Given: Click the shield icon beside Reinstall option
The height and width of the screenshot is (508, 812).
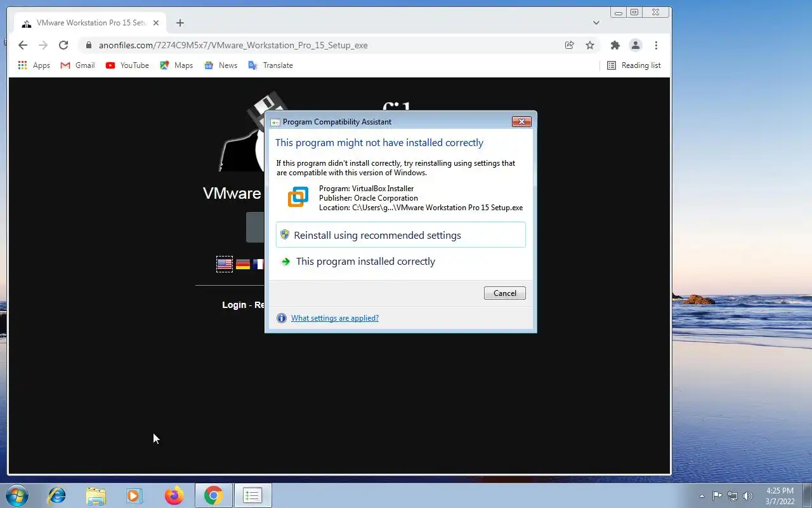Looking at the screenshot, I should 285,235.
